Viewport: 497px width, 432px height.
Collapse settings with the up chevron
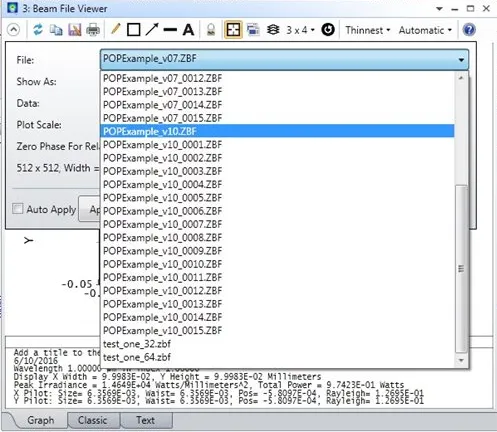tap(13, 30)
